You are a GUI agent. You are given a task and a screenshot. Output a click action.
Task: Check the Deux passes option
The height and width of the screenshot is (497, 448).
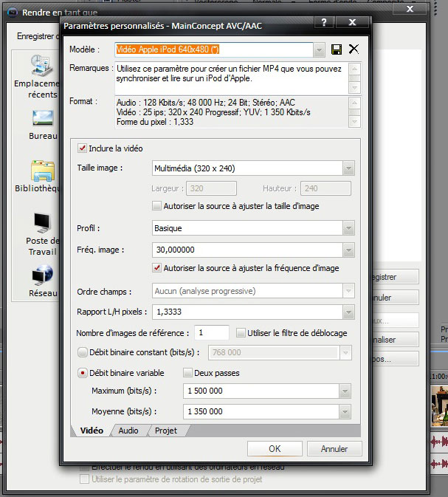coord(187,373)
